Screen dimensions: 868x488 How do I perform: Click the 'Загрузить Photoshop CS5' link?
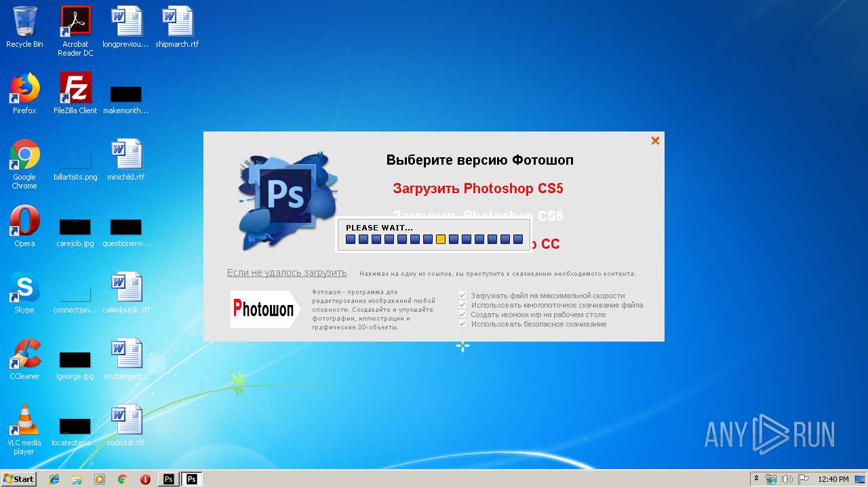478,188
